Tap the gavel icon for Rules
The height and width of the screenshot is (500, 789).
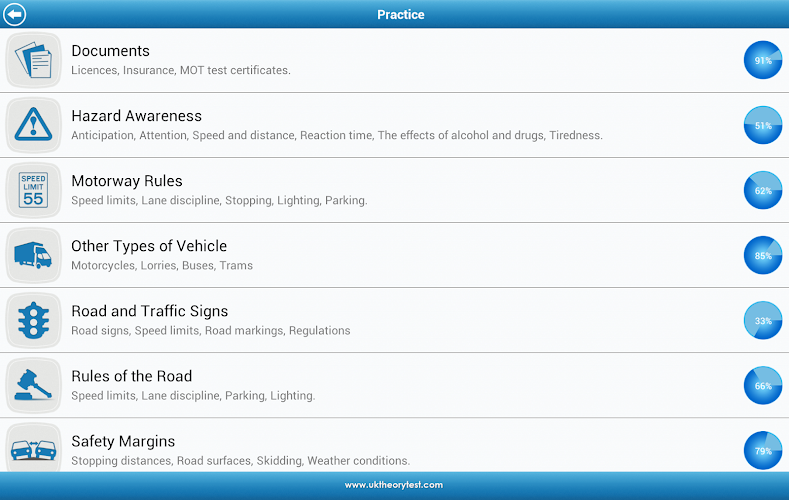pyautogui.click(x=34, y=385)
